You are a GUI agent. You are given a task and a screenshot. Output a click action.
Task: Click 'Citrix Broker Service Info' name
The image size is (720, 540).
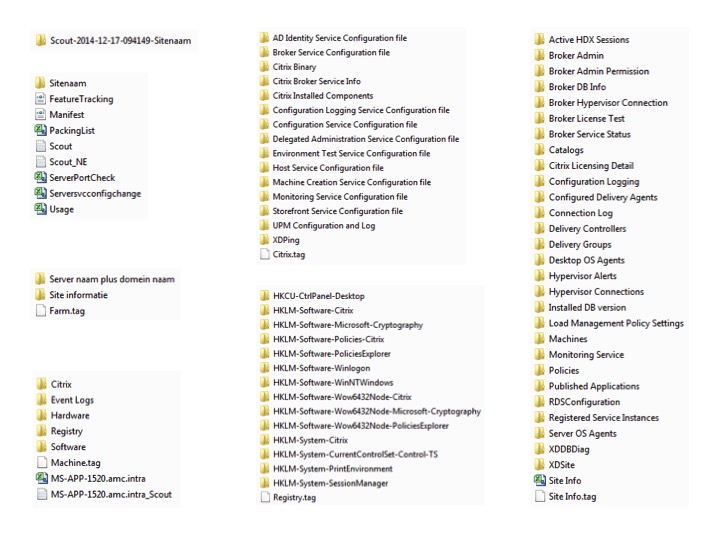click(x=317, y=81)
